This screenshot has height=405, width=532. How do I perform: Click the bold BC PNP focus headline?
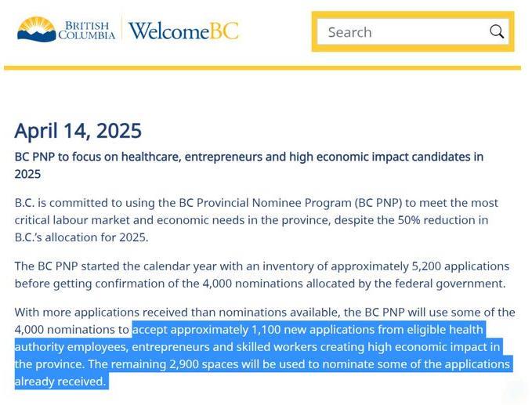click(249, 165)
